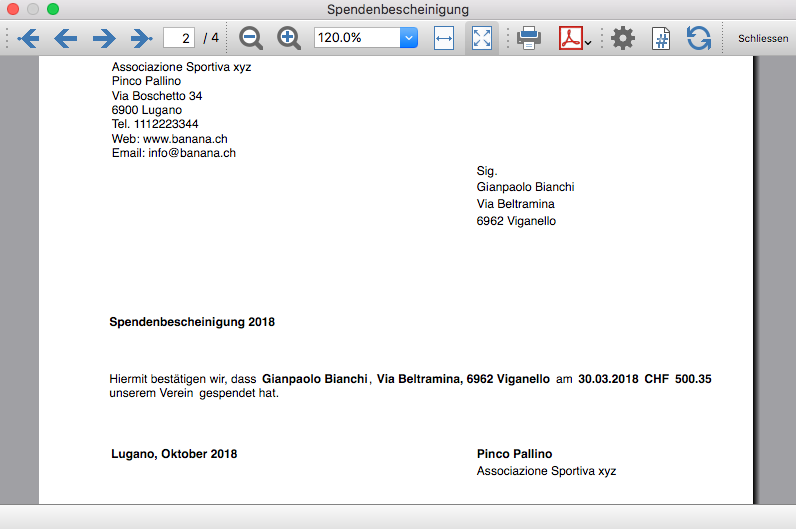The height and width of the screenshot is (529, 796).
Task: Fit page to width icon
Action: pyautogui.click(x=444, y=38)
